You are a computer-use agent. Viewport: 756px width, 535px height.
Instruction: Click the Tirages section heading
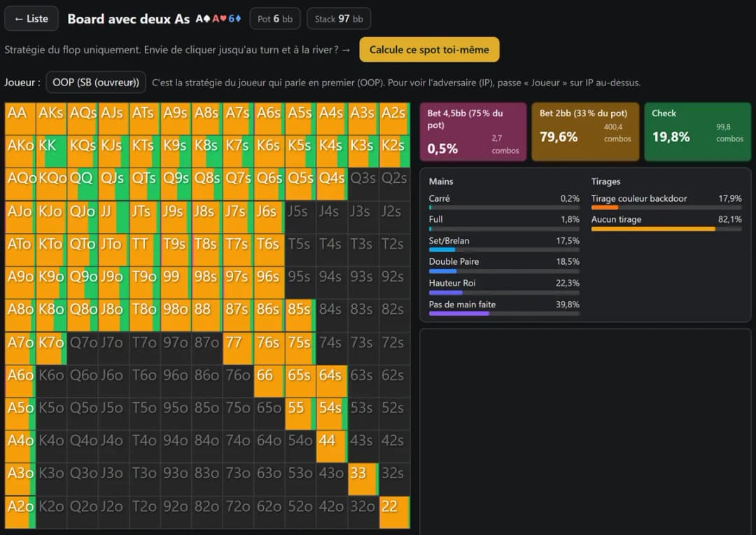[x=605, y=181]
